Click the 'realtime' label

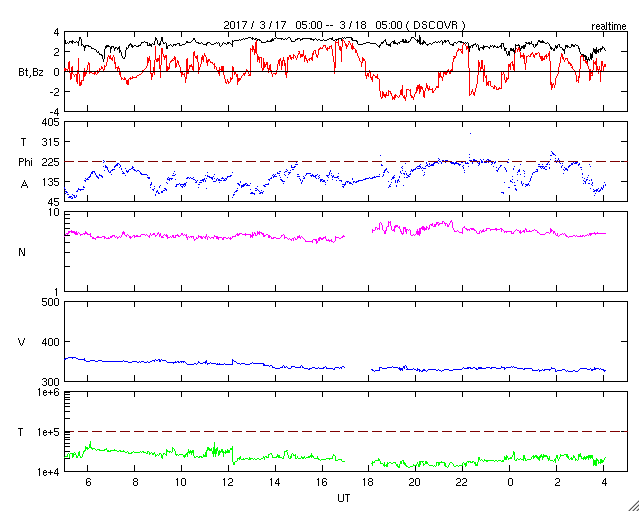pyautogui.click(x=609, y=27)
